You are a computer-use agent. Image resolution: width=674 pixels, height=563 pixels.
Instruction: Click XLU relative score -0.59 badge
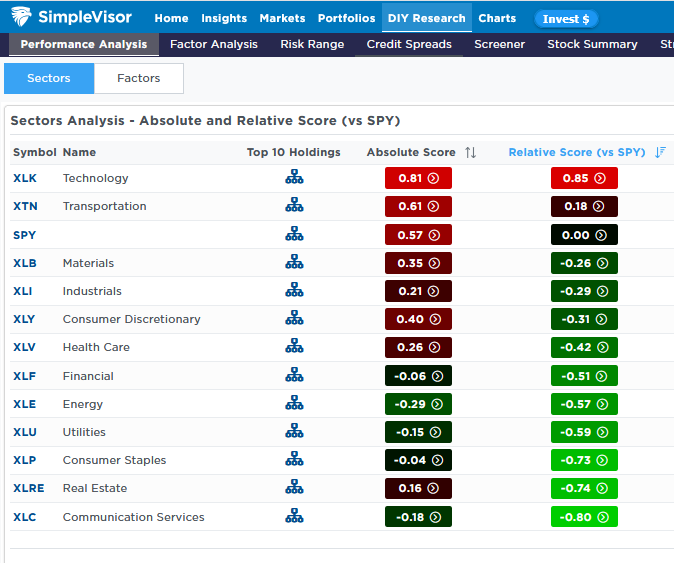coord(584,432)
